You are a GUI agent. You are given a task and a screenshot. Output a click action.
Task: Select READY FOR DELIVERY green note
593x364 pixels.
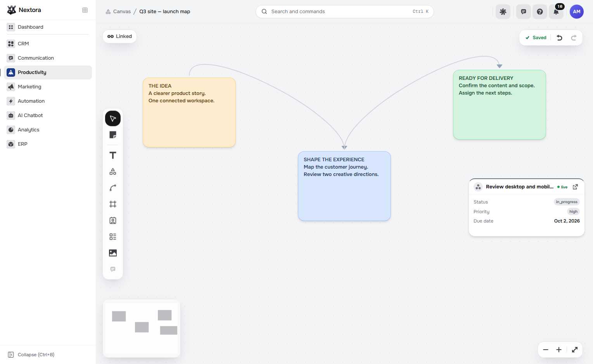[x=500, y=105]
